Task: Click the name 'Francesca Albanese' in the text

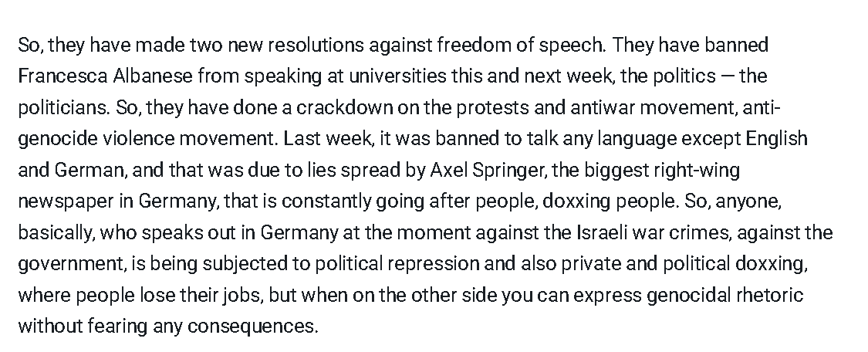Action: click(x=105, y=76)
